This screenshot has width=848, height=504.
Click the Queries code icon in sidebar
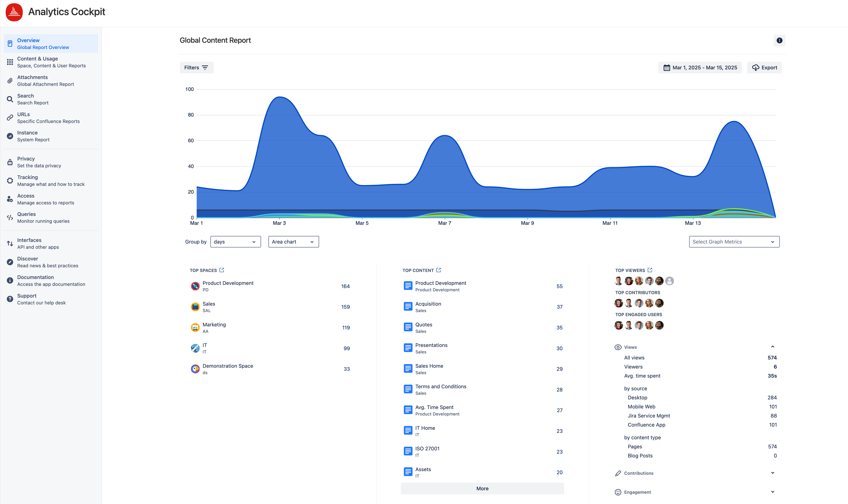pos(10,217)
